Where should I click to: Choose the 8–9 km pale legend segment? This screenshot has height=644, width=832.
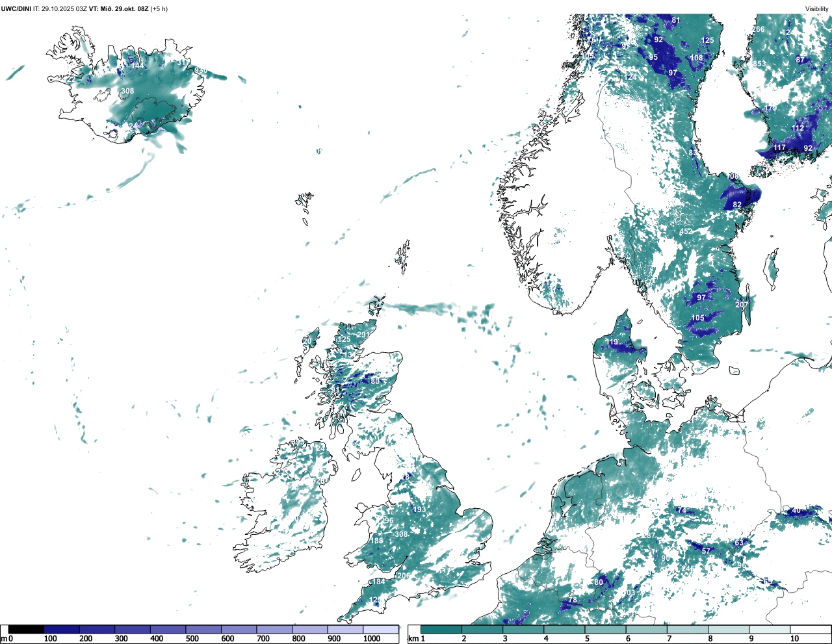pyautogui.click(x=728, y=629)
